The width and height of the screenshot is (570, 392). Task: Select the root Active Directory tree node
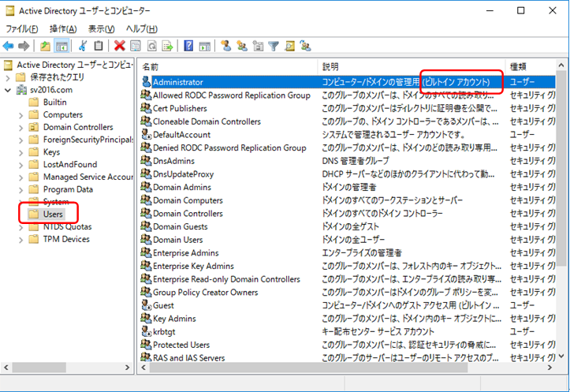pos(74,65)
